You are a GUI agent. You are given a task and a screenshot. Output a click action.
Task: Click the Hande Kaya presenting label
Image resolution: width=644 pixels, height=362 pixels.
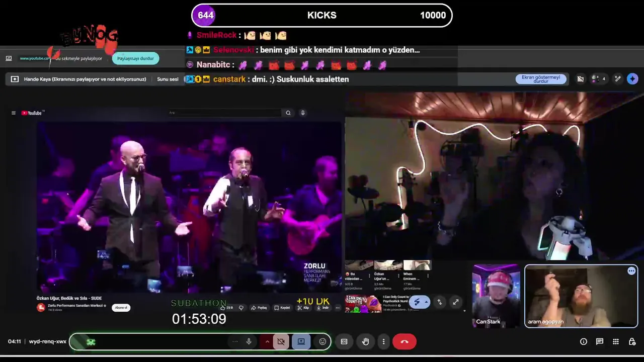tap(85, 79)
